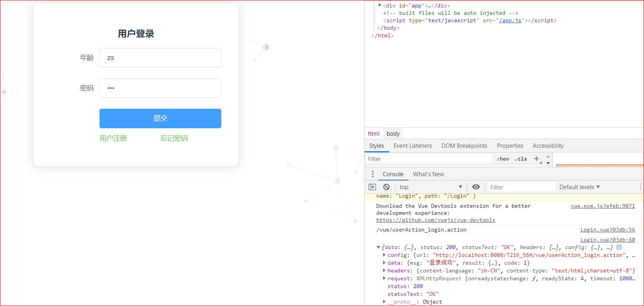Click the statusText: "OK" property row
This screenshot has height=306, width=644.
pyautogui.click(x=413, y=294)
